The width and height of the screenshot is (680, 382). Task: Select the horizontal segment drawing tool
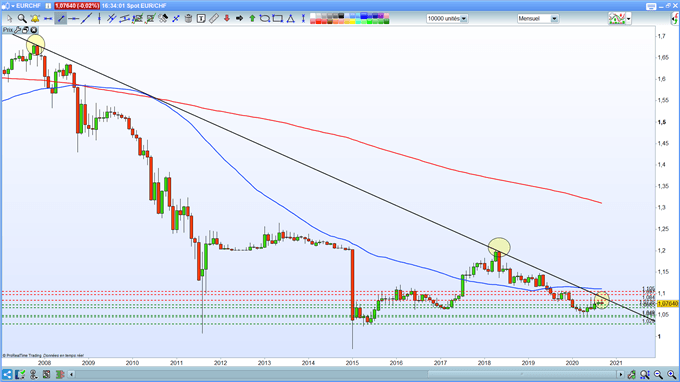point(48,19)
